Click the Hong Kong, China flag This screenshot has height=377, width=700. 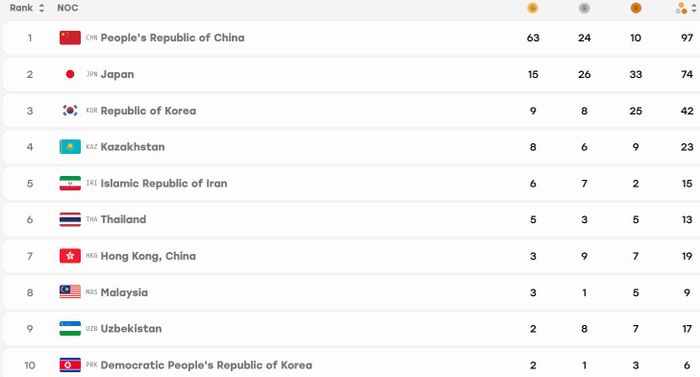coord(70,256)
